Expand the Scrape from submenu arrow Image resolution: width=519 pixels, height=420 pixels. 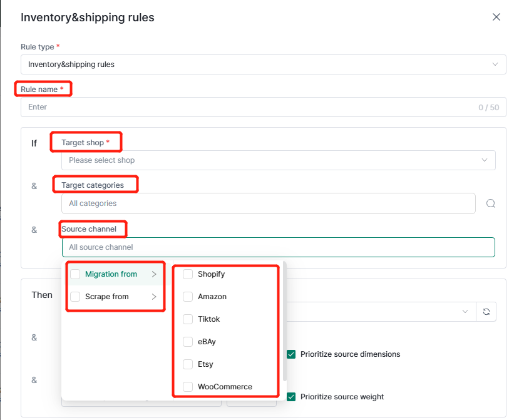click(x=154, y=297)
